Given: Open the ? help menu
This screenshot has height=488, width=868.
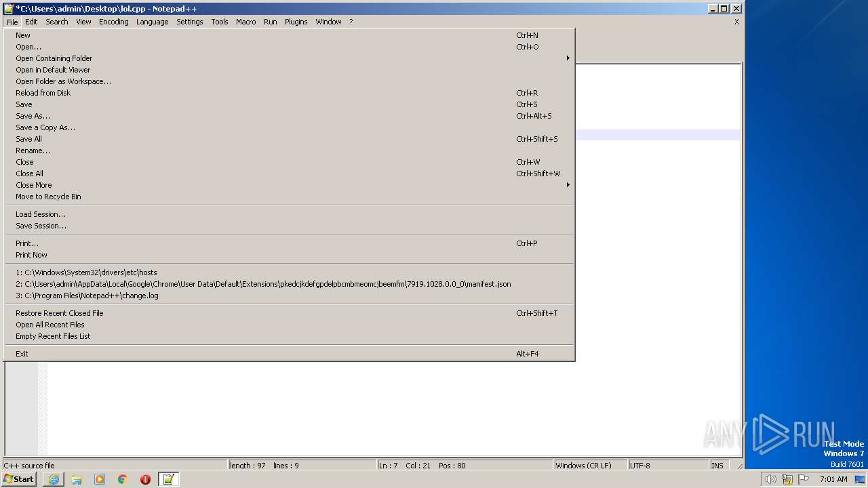Looking at the screenshot, I should (x=351, y=22).
